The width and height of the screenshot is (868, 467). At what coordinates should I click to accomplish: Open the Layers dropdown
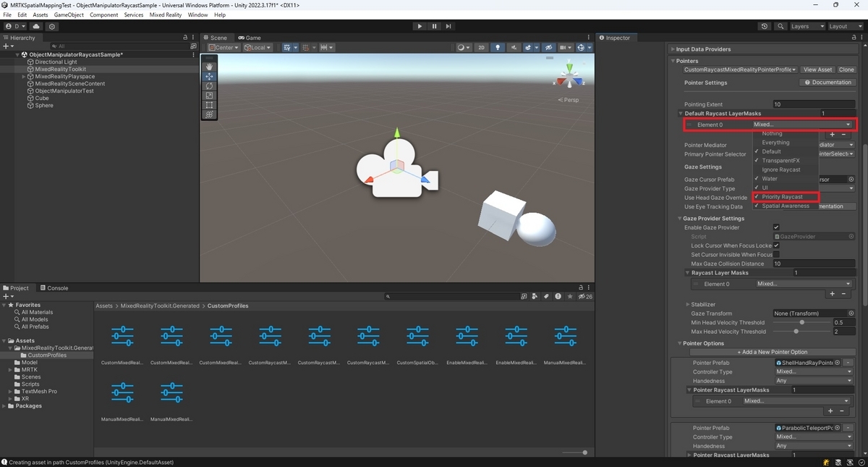[x=807, y=26]
